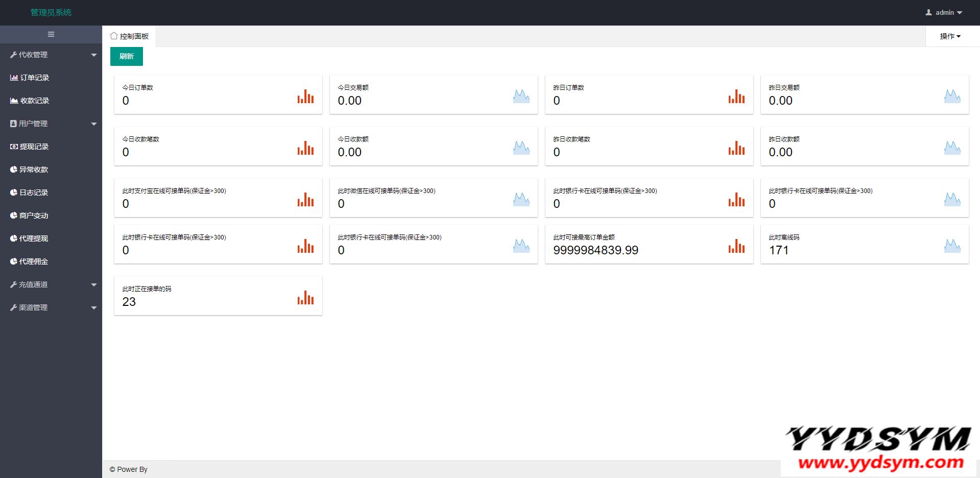Click the 管理员系统 title link
The height and width of the screenshot is (478, 980).
point(51,12)
